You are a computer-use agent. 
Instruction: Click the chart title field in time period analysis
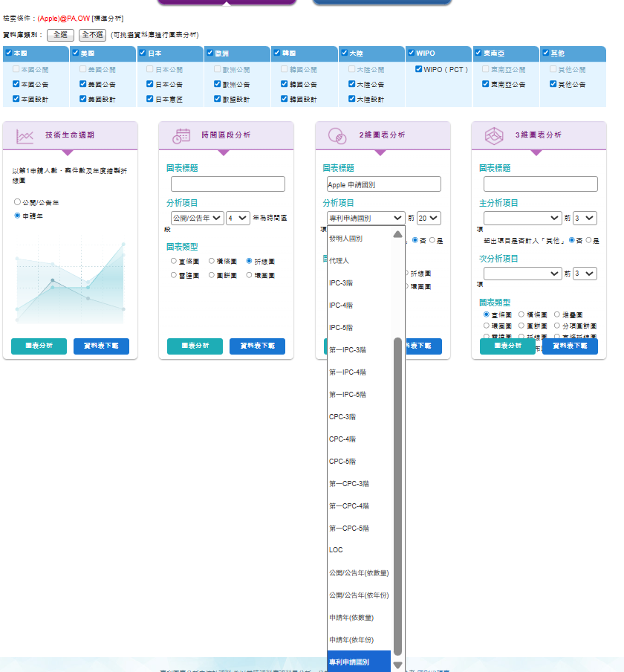(228, 184)
